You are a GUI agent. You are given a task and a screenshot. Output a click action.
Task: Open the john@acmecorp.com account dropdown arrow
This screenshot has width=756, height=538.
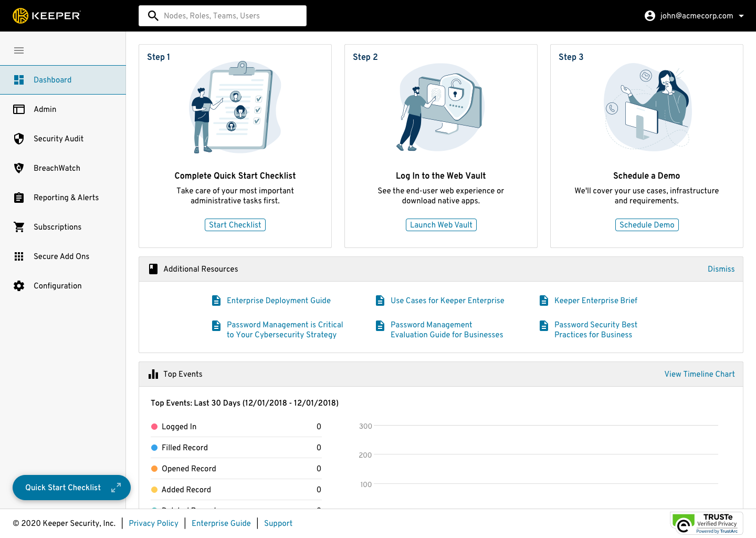(x=741, y=16)
